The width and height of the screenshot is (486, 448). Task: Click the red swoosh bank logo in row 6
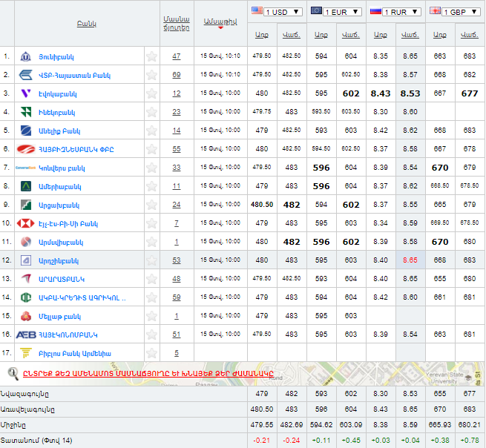pos(26,149)
